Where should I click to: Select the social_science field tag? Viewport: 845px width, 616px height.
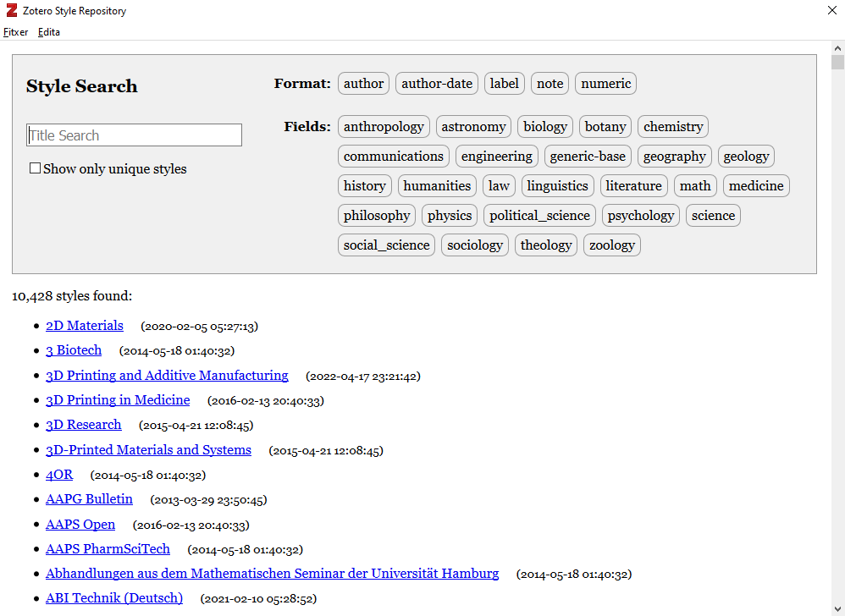[x=386, y=245]
